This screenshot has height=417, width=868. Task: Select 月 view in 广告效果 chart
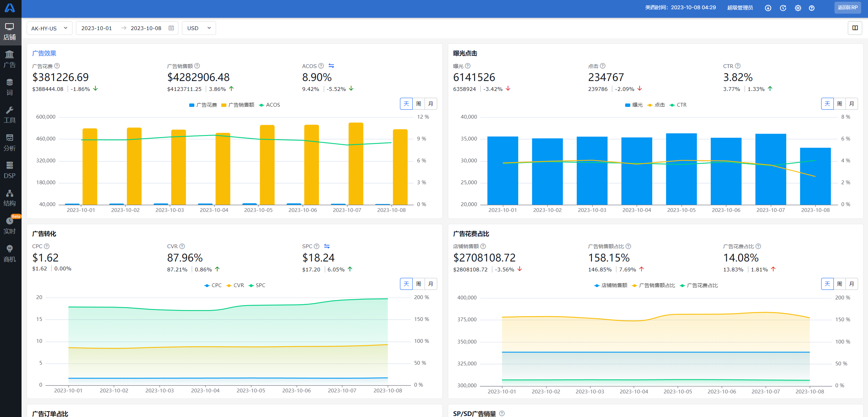coord(431,104)
